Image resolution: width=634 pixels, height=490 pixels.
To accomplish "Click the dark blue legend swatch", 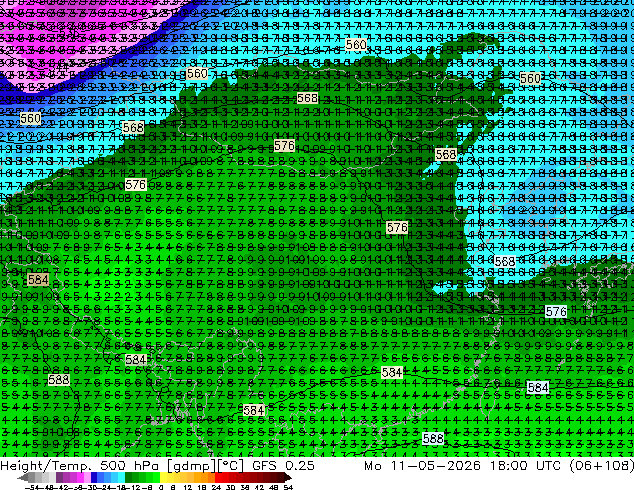I will [x=94, y=477].
